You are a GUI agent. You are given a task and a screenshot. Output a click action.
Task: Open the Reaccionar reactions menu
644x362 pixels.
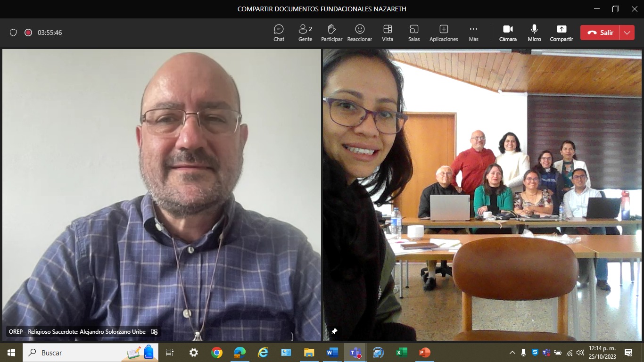coord(360,33)
